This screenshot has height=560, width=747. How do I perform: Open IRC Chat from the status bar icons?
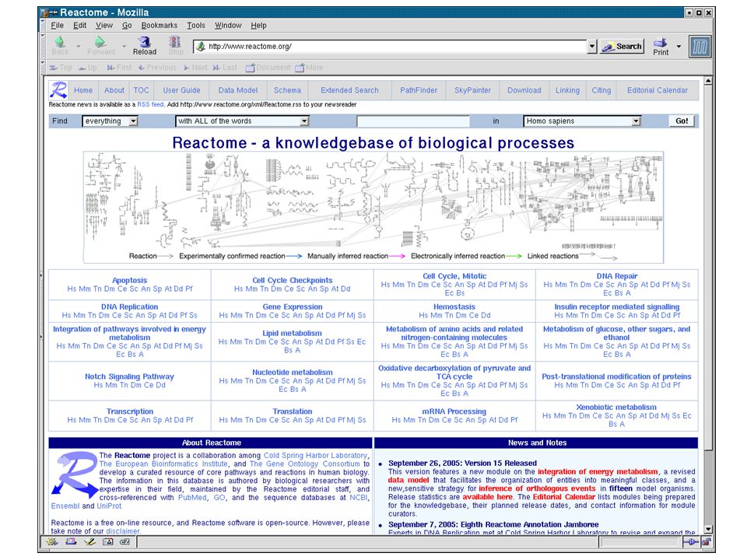tap(124, 541)
